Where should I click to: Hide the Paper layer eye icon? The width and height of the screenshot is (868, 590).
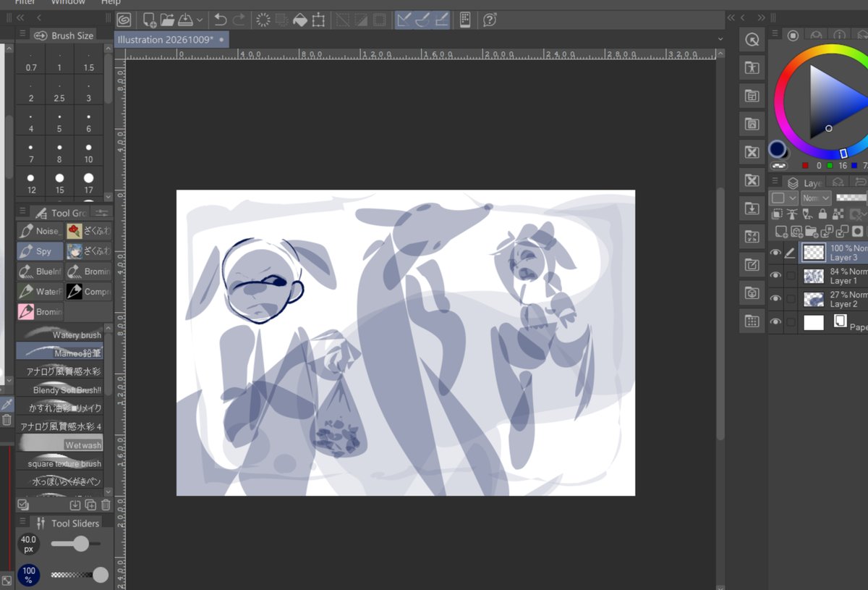(x=775, y=322)
